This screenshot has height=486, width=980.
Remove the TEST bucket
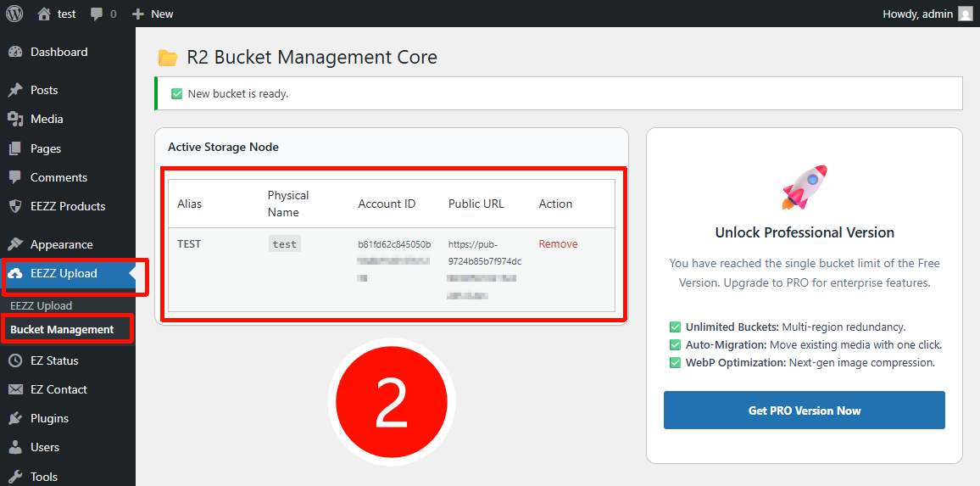tap(558, 244)
